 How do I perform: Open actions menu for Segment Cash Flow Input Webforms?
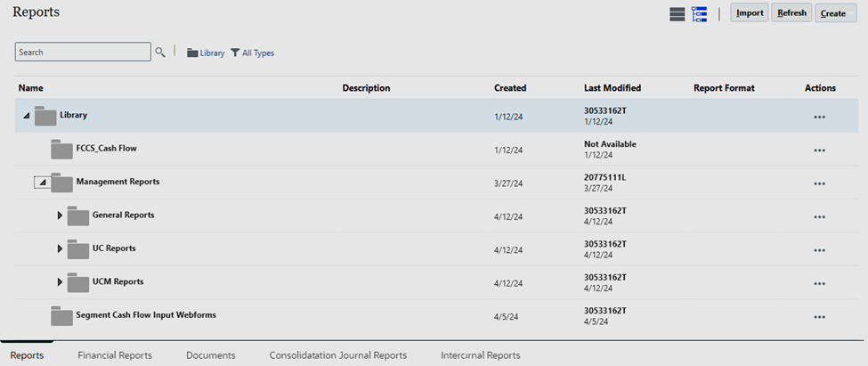(820, 316)
